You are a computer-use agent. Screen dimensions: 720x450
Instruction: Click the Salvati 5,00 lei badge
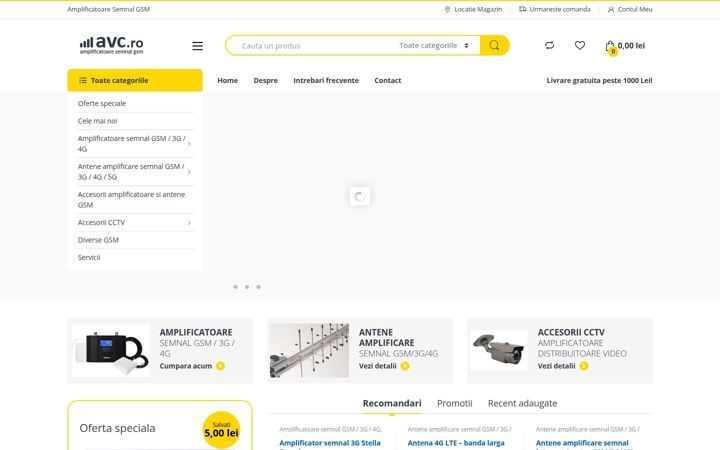[x=221, y=430]
